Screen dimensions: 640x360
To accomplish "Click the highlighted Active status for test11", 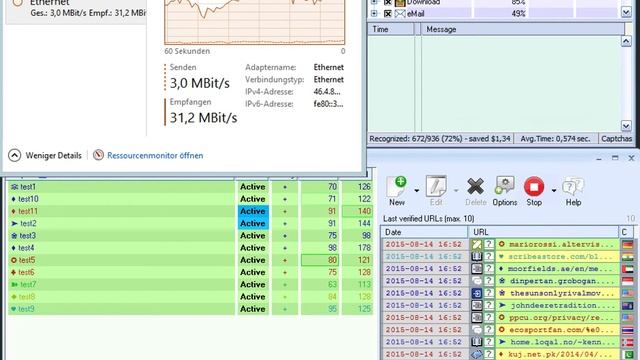I will point(253,211).
